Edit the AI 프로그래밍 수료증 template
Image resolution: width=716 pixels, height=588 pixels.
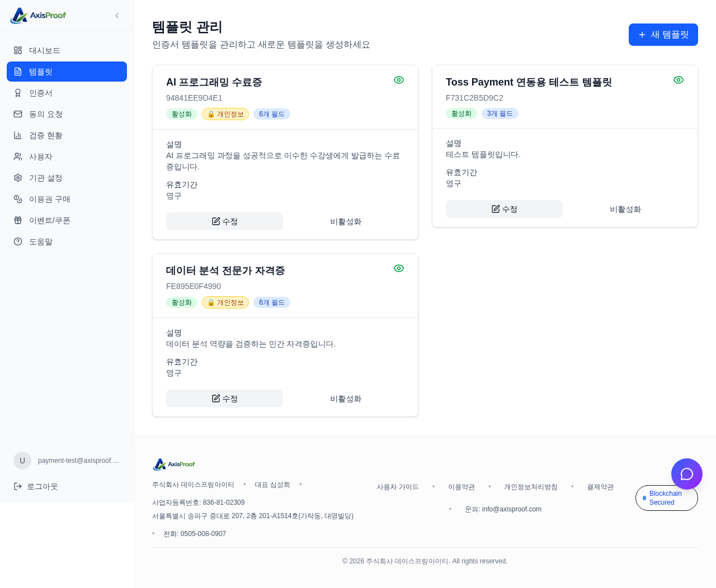(224, 221)
